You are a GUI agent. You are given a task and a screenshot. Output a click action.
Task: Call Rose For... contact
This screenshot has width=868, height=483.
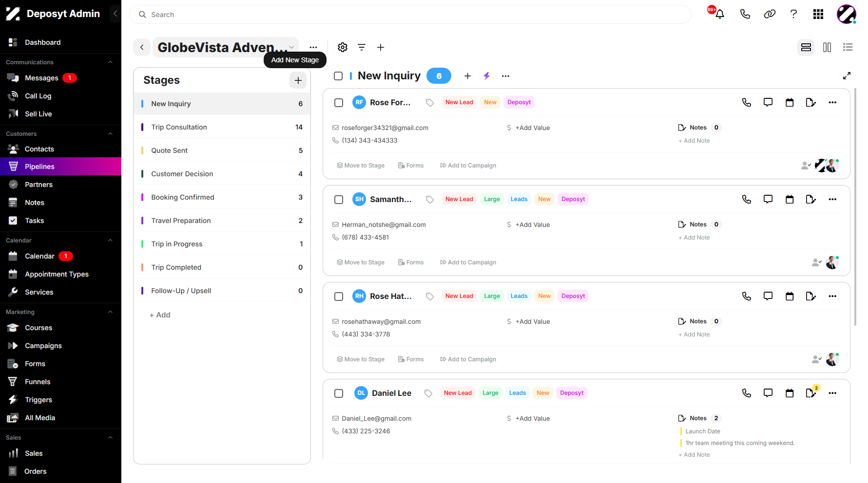coord(747,102)
